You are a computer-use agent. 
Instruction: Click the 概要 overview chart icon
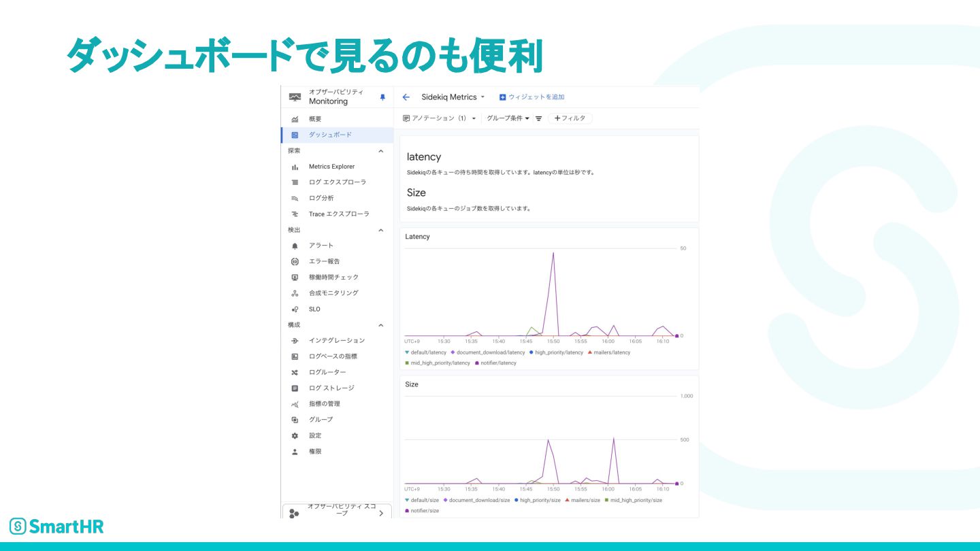(295, 119)
